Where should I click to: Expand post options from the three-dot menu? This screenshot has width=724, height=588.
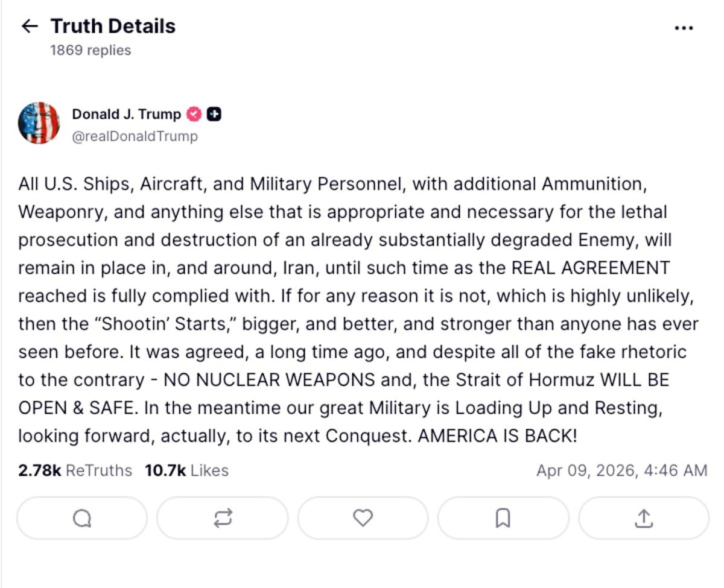(x=684, y=27)
